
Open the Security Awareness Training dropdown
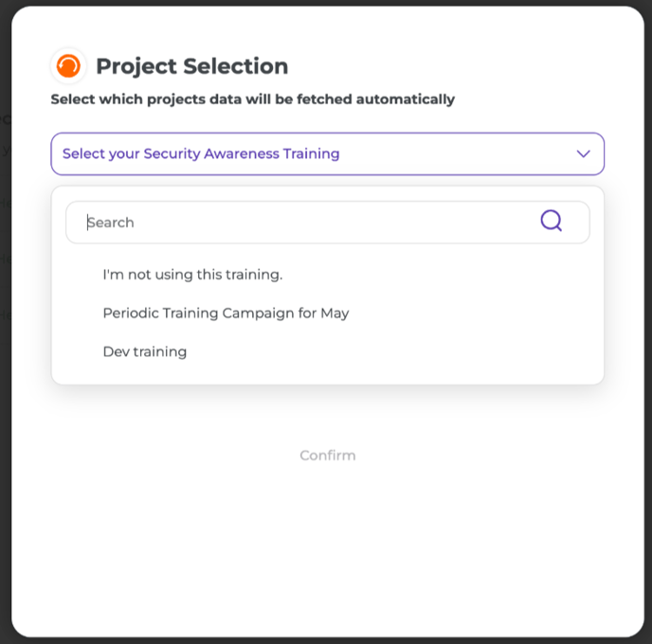327,154
